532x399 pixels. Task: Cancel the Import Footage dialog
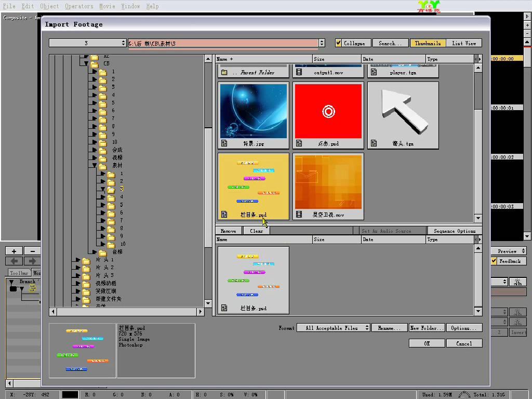(464, 343)
